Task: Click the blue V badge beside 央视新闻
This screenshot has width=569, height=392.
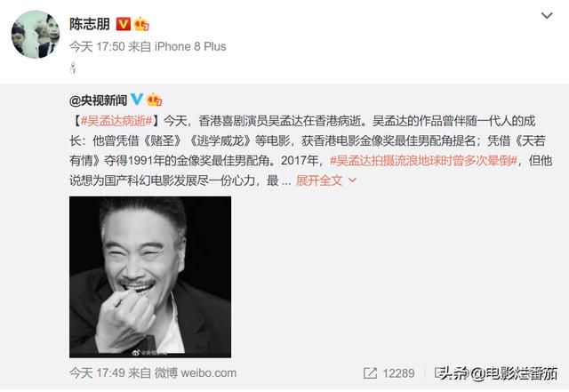Action: 137,99
